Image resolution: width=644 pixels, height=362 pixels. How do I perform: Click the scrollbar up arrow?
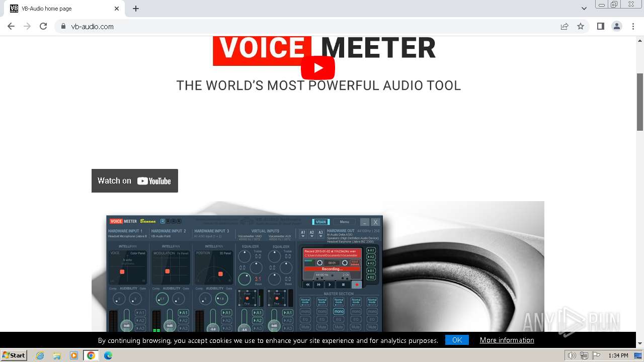(x=640, y=40)
